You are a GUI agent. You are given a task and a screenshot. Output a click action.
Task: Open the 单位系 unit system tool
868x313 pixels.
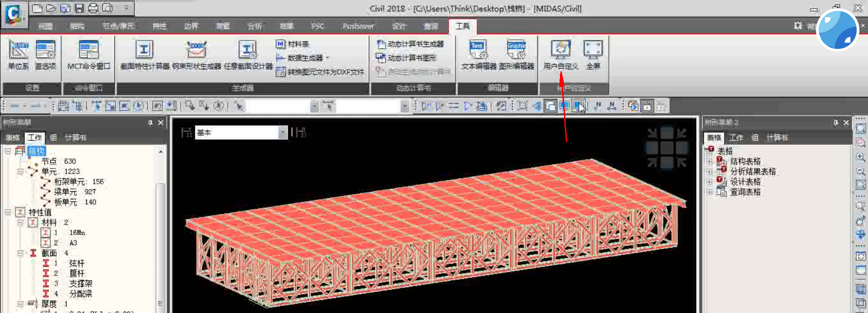tap(18, 55)
